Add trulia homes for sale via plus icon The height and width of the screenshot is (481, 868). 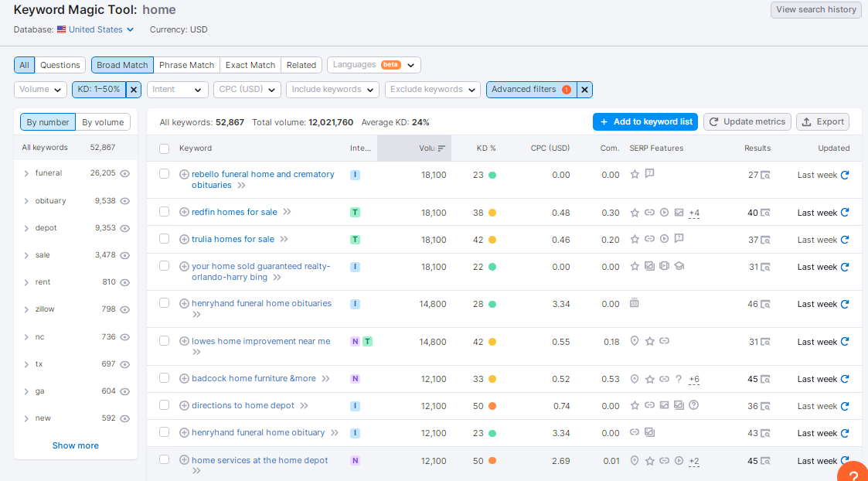click(184, 239)
